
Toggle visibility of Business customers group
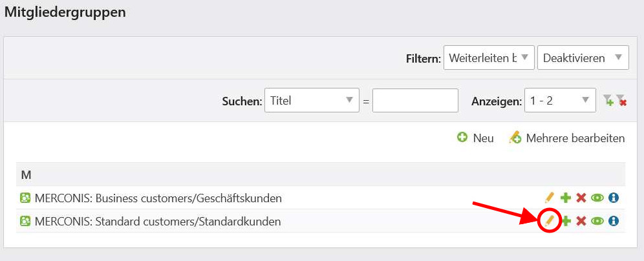[597, 198]
